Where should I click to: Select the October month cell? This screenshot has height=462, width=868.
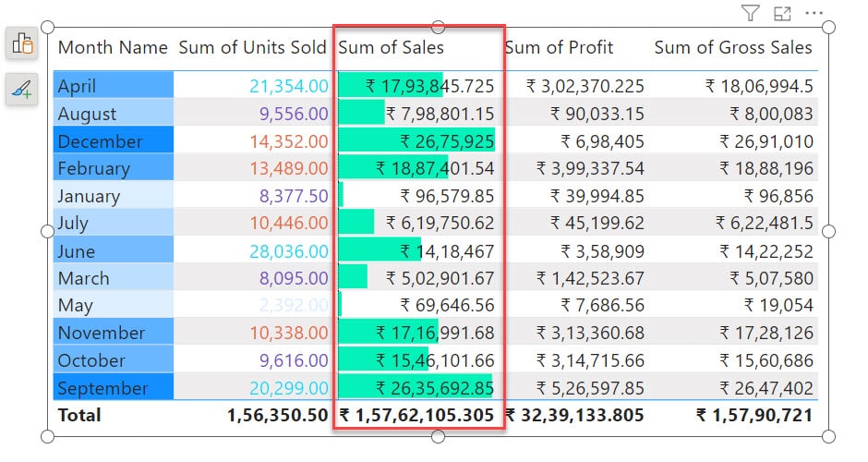point(114,360)
